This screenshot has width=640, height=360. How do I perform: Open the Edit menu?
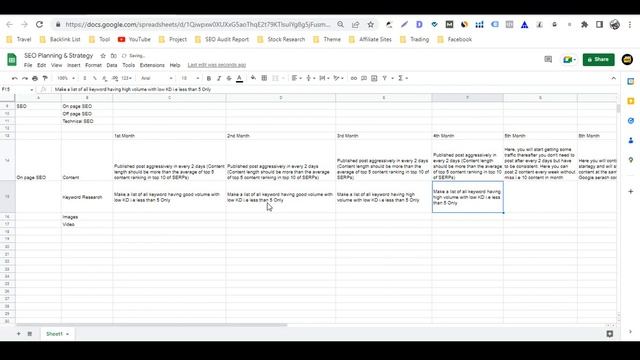[x=42, y=65]
